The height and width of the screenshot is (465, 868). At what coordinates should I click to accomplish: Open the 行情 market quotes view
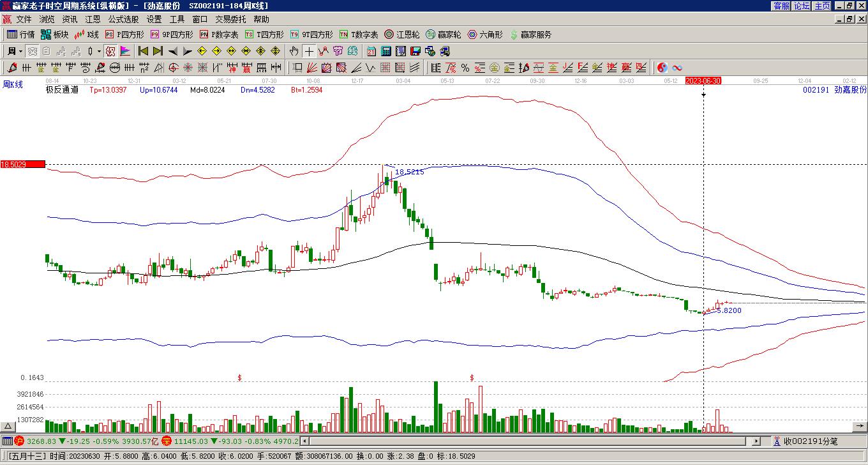pyautogui.click(x=21, y=34)
